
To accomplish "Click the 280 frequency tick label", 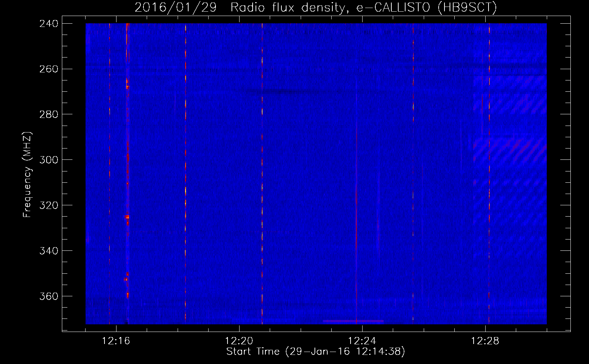I will pyautogui.click(x=49, y=115).
